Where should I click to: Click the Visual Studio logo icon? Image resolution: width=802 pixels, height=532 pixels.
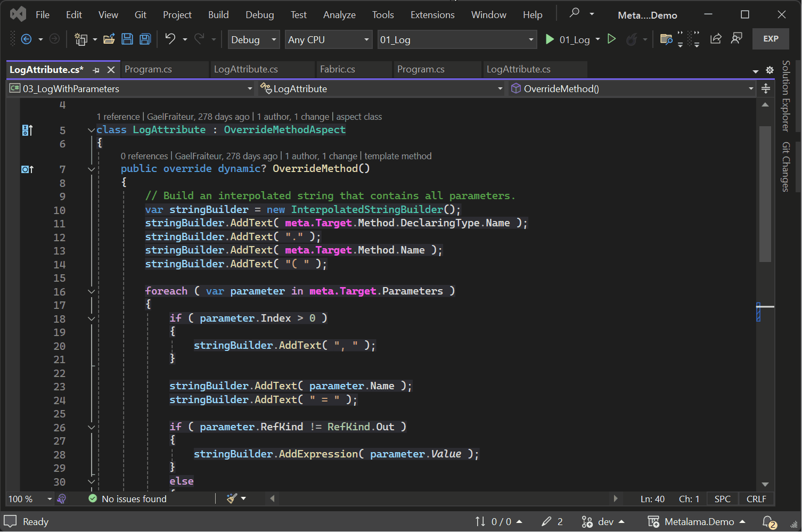pyautogui.click(x=18, y=14)
